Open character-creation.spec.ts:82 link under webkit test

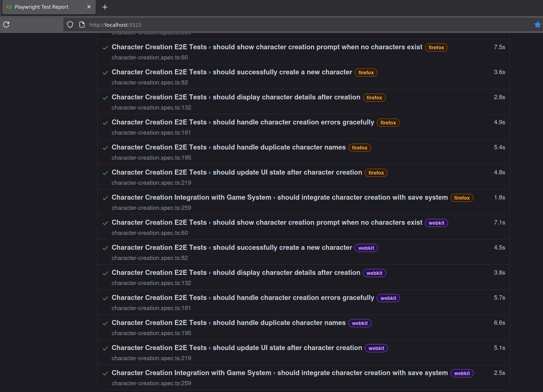150,258
